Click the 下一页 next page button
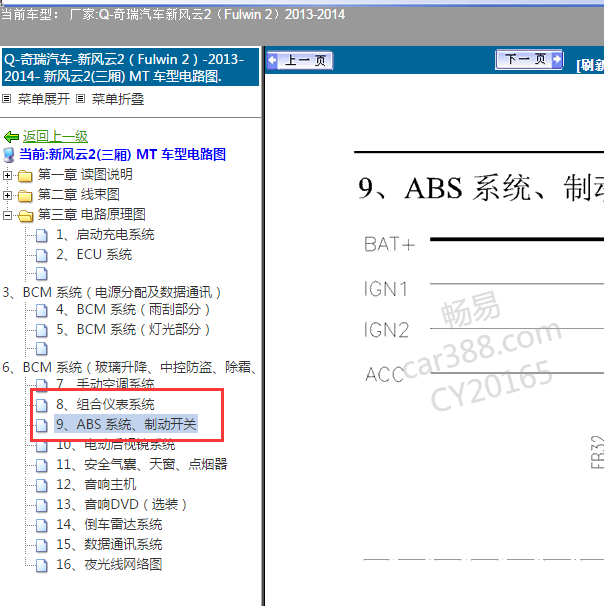The image size is (604, 606). [x=529, y=60]
